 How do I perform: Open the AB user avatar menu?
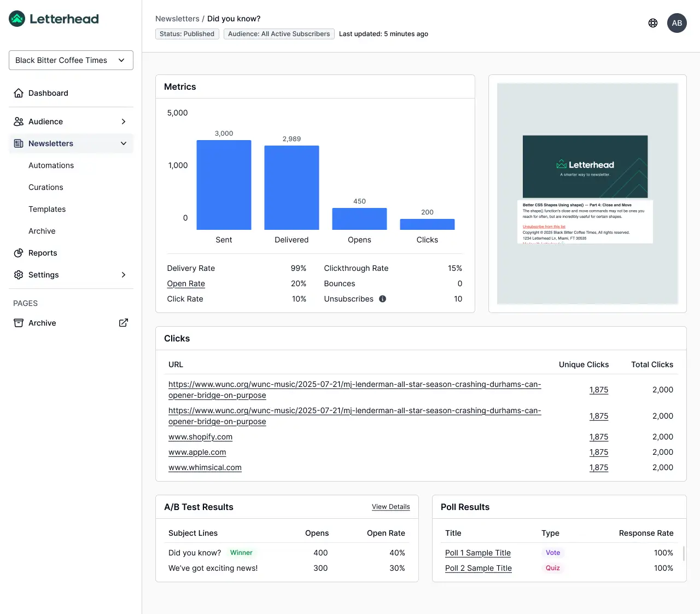(676, 23)
